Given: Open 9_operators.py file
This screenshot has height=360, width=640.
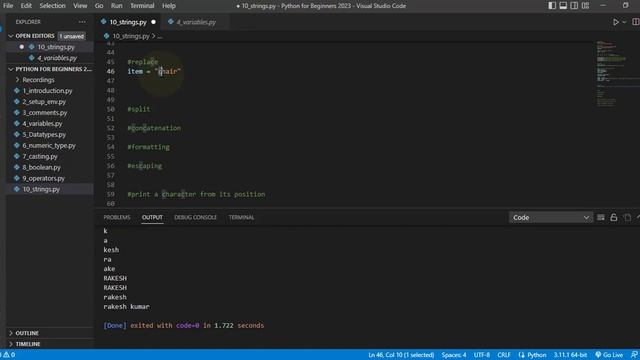Looking at the screenshot, I should (44, 178).
